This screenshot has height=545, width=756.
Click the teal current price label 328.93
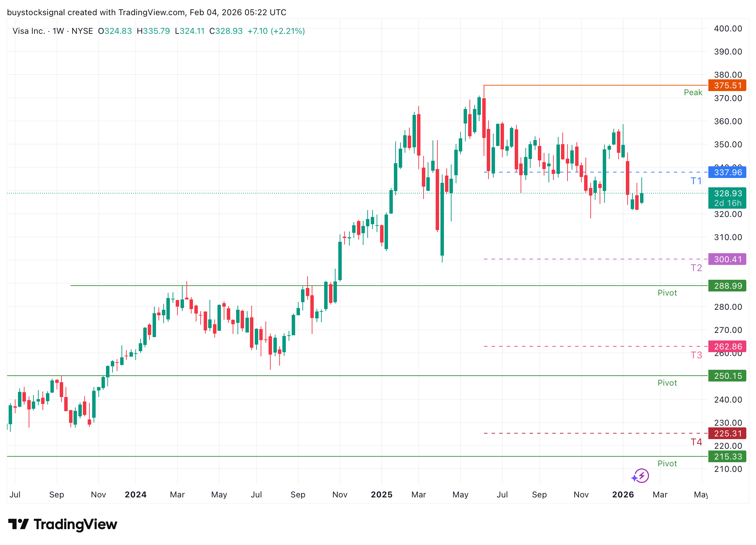pyautogui.click(x=727, y=194)
